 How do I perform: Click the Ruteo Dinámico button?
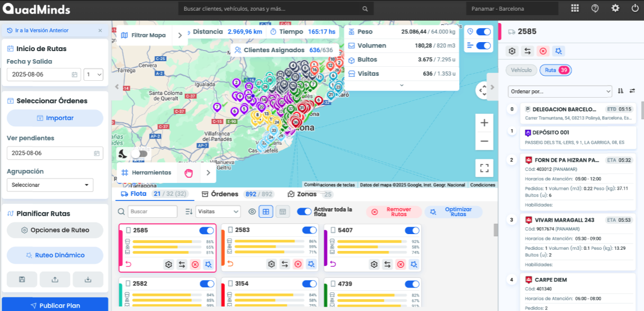click(55, 255)
